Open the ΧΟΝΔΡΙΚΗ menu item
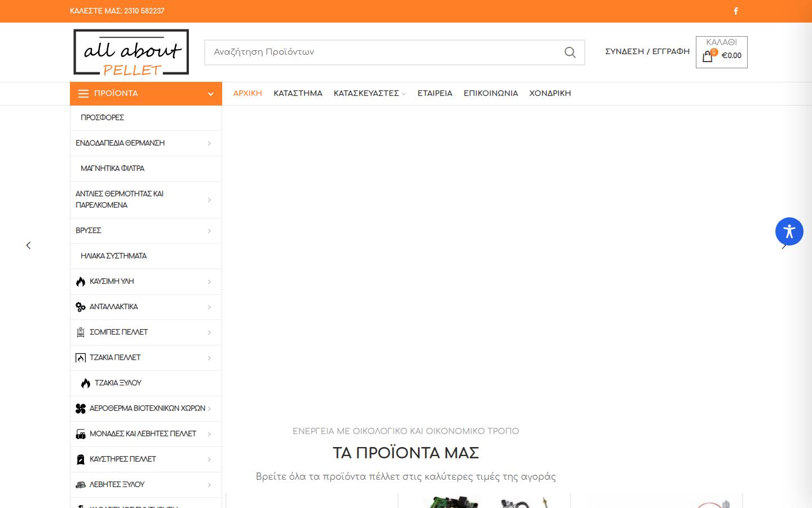Screen dimensions: 812x508 (x=550, y=94)
